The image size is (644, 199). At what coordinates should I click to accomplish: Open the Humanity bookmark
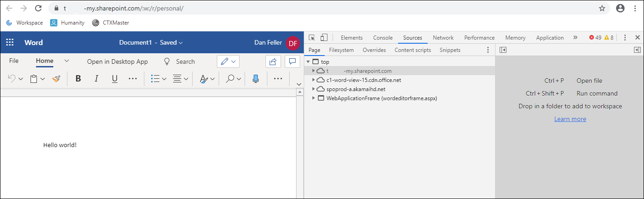pos(67,22)
